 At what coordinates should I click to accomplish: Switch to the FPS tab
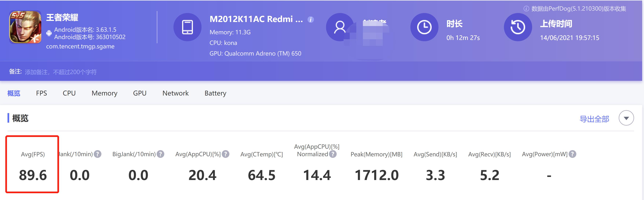(41, 93)
